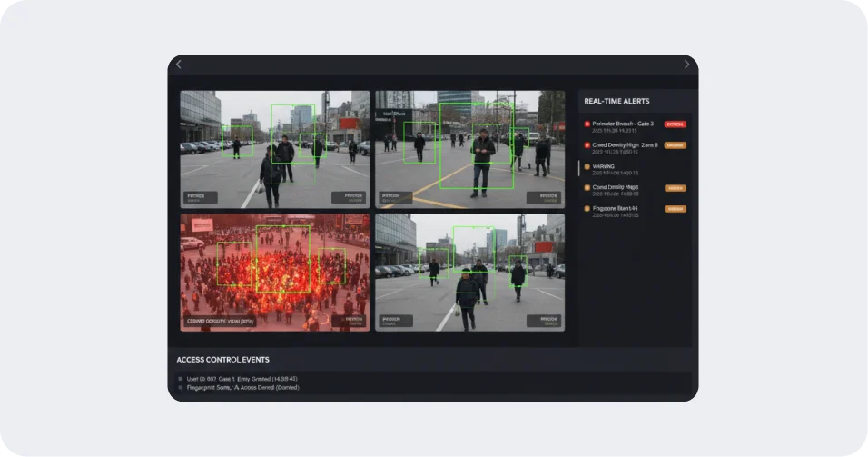This screenshot has width=868, height=457.
Task: Go back with the left chevron arrow
Action: click(x=178, y=65)
